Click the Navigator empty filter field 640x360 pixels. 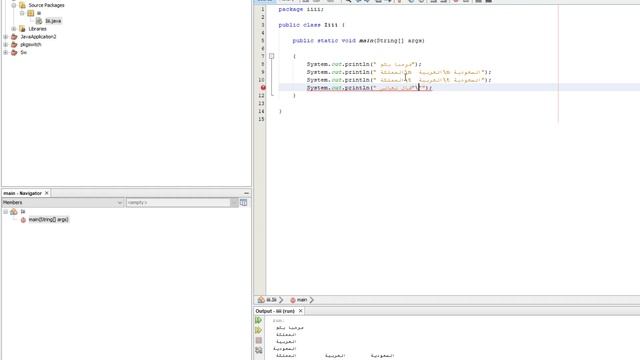click(178, 202)
